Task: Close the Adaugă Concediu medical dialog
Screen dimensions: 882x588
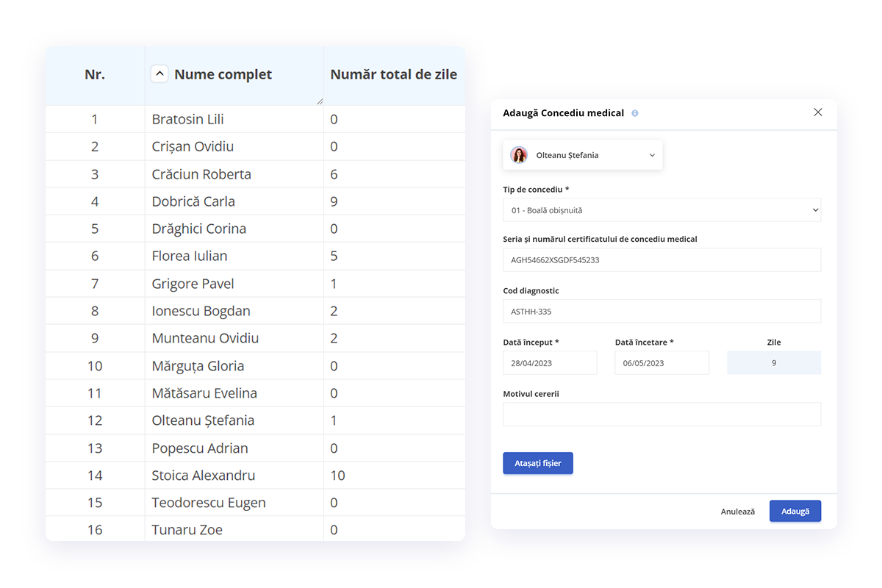Action: coord(818,112)
